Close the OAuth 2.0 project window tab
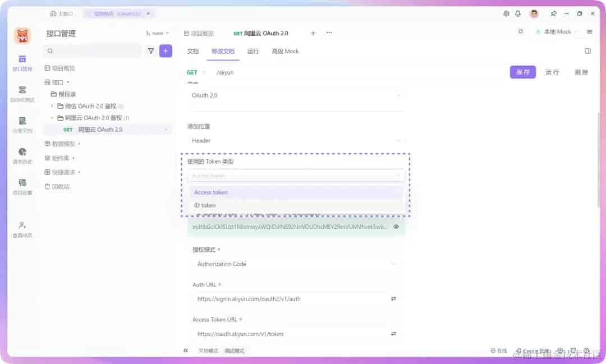Screen dimensions: 606x364 [x=148, y=13]
